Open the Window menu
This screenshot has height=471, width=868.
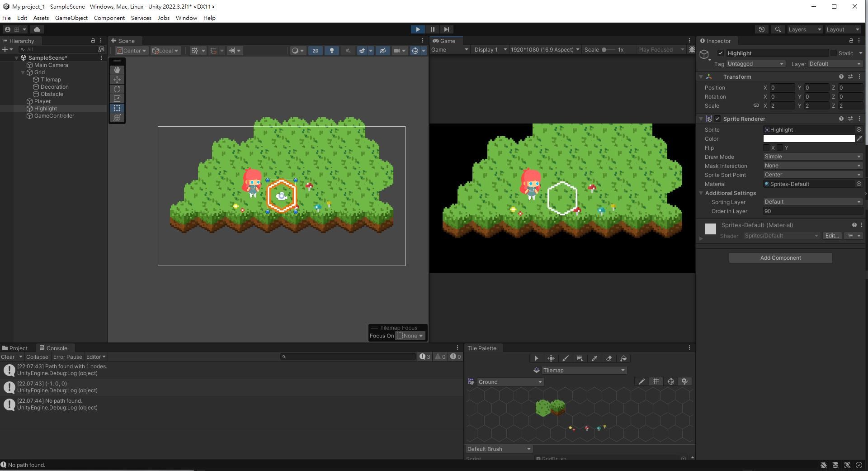coord(186,18)
